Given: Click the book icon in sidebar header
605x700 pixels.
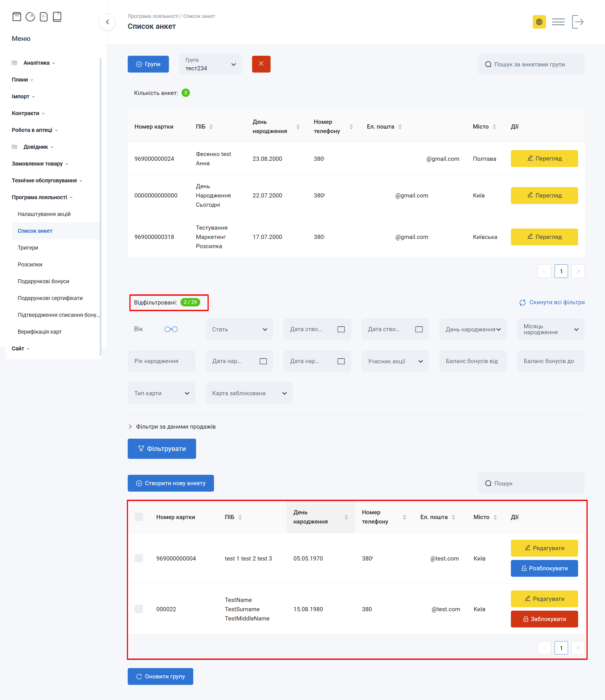Looking at the screenshot, I should (57, 17).
